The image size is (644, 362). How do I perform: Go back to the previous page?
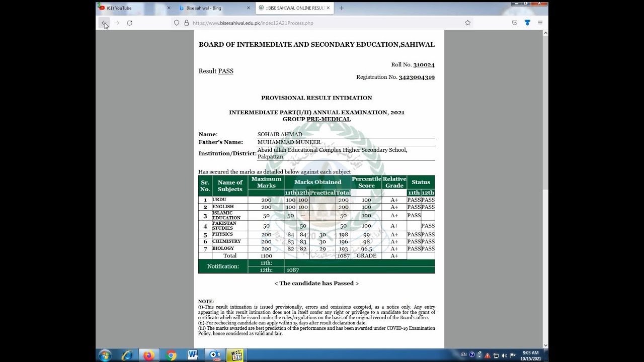click(104, 23)
